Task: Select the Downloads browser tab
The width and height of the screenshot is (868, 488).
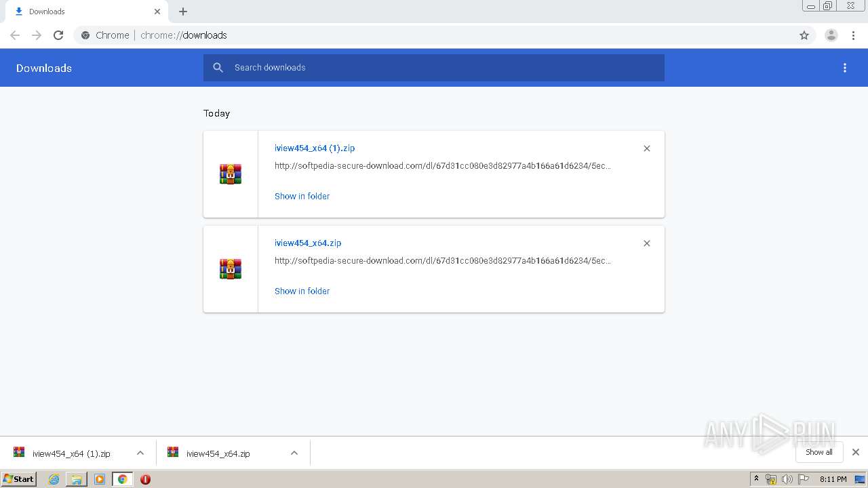Action: (x=85, y=12)
